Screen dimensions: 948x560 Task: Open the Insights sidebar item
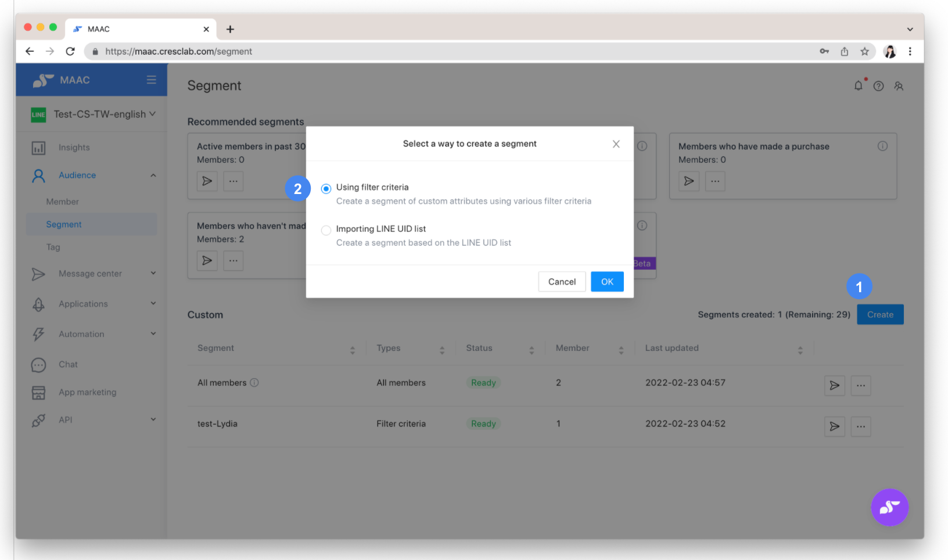tap(74, 148)
